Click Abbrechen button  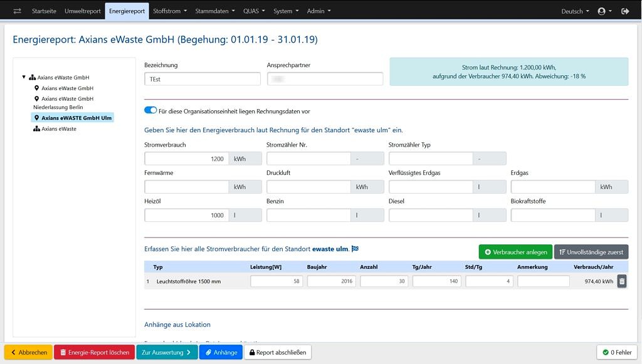pos(28,352)
